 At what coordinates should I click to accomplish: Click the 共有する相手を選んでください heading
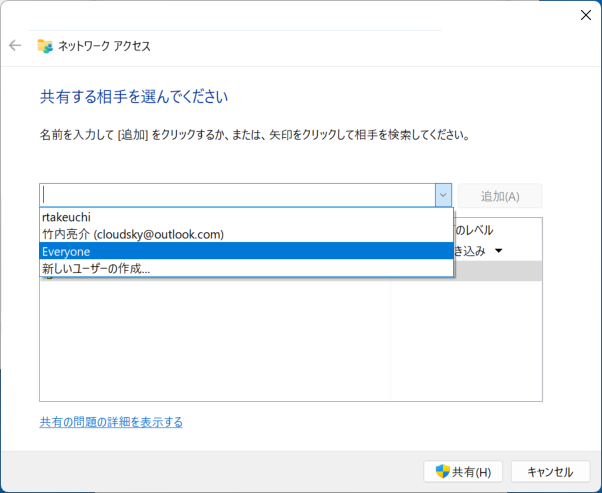coord(134,97)
